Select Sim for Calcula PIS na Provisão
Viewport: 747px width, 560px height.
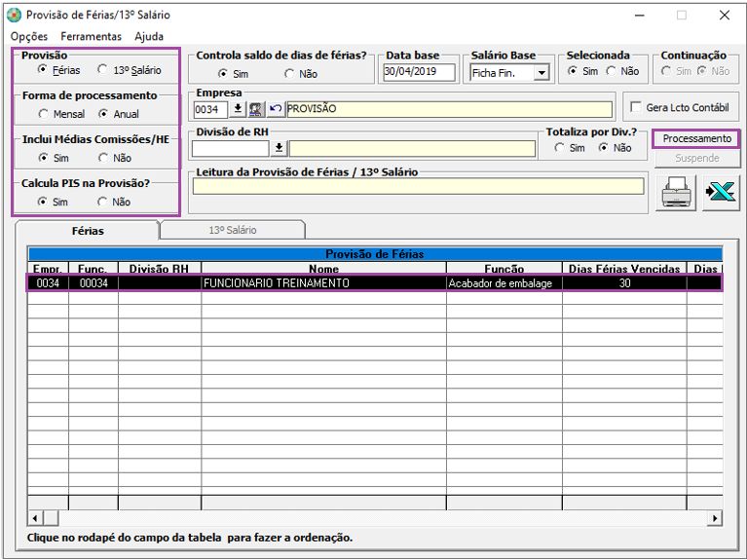43,202
